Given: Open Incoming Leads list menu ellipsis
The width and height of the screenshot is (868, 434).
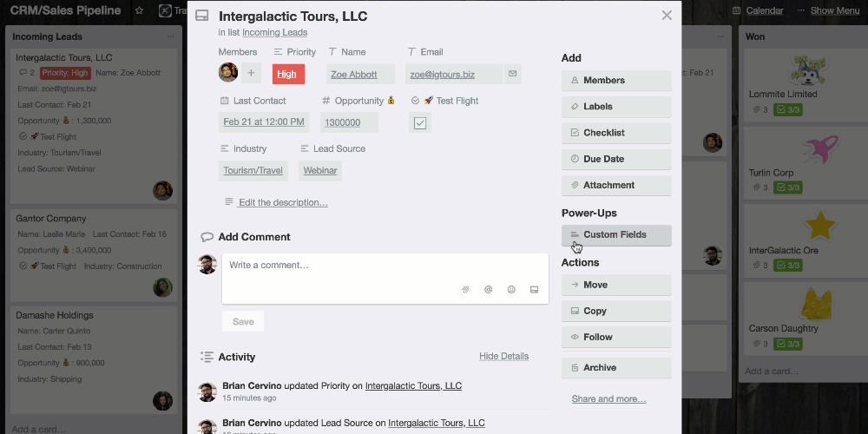Looking at the screenshot, I should pyautogui.click(x=170, y=36).
